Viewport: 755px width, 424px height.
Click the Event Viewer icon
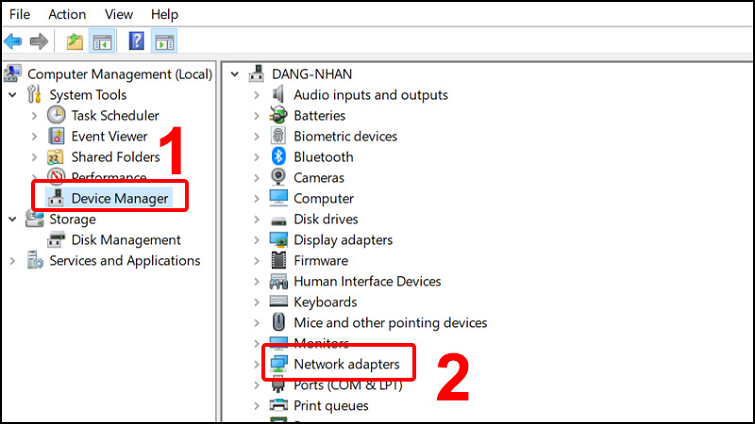[x=57, y=136]
